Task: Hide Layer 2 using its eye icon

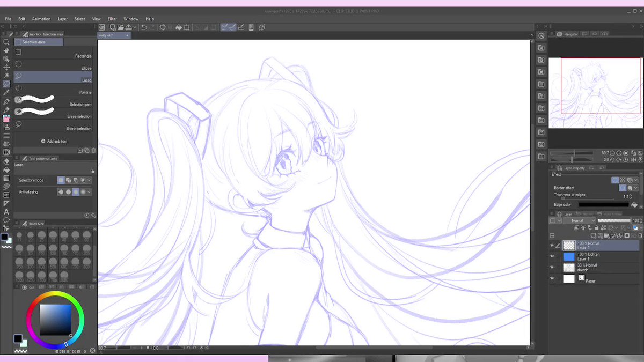Action: click(x=552, y=246)
